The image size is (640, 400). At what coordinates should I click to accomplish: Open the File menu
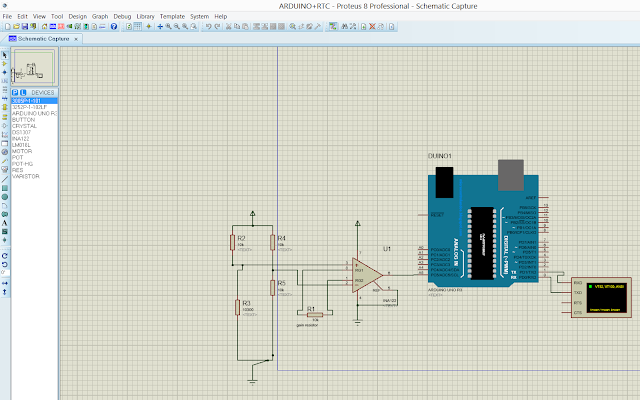pyautogui.click(x=7, y=16)
